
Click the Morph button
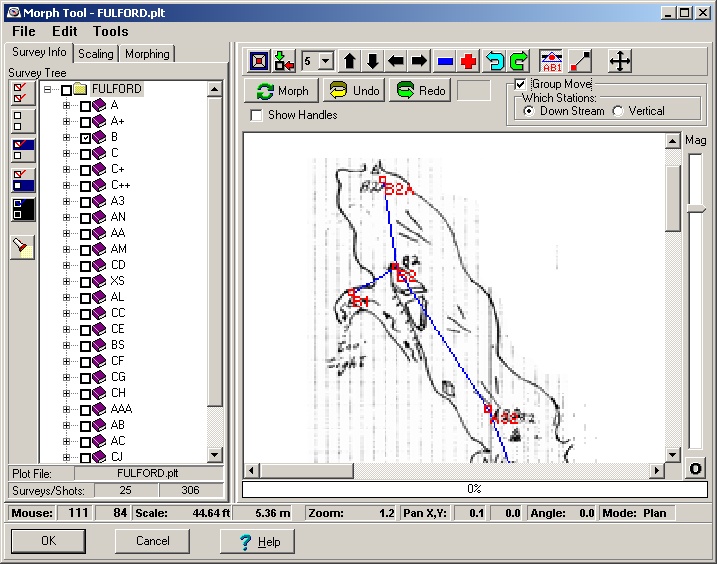pos(282,91)
